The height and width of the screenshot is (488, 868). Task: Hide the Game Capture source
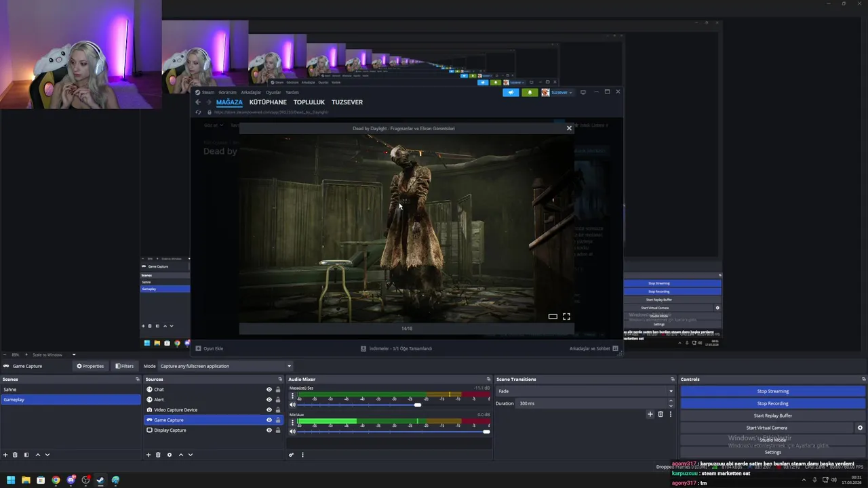pos(269,420)
